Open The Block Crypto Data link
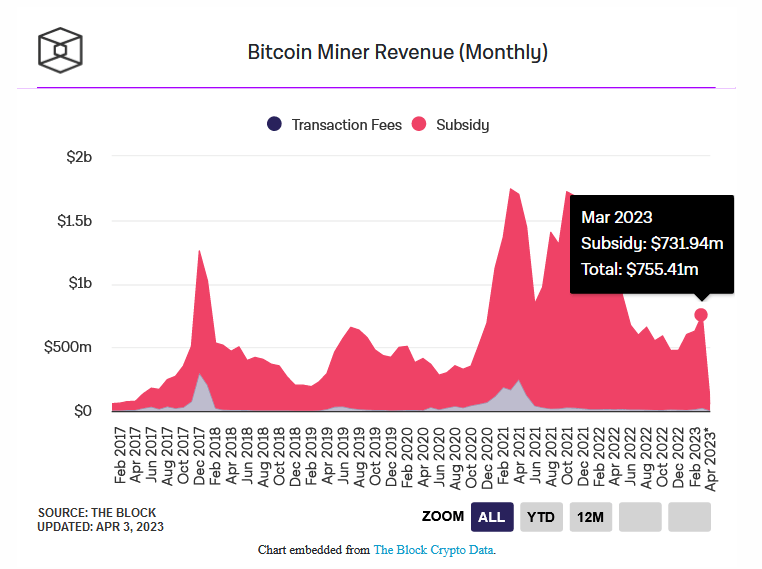The image size is (762, 569). (434, 550)
